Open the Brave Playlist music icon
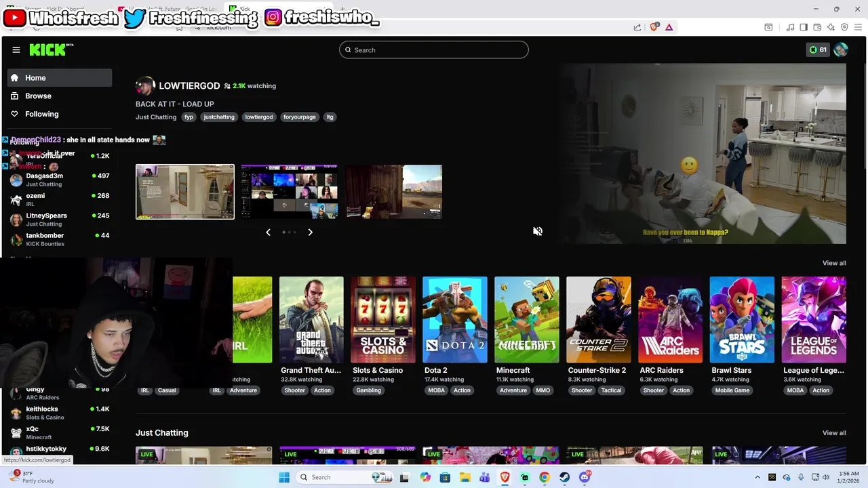The image size is (868, 488). (x=790, y=27)
